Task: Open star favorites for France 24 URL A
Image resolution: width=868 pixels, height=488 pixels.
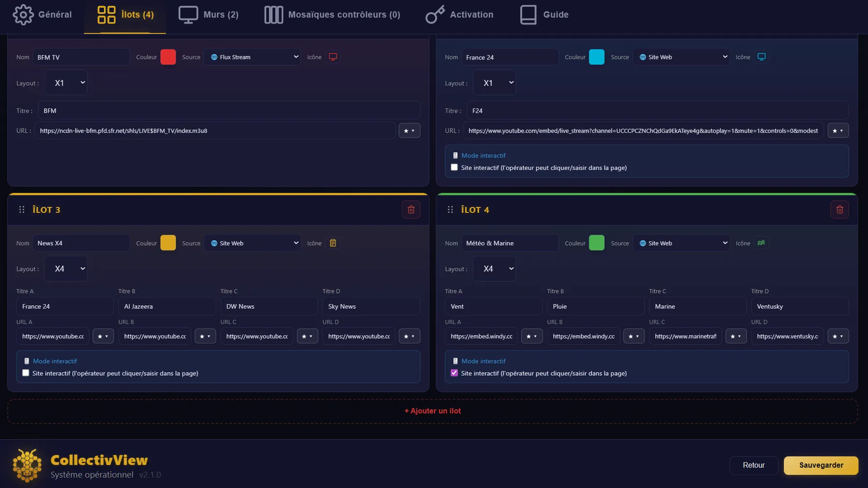Action: pyautogui.click(x=103, y=336)
